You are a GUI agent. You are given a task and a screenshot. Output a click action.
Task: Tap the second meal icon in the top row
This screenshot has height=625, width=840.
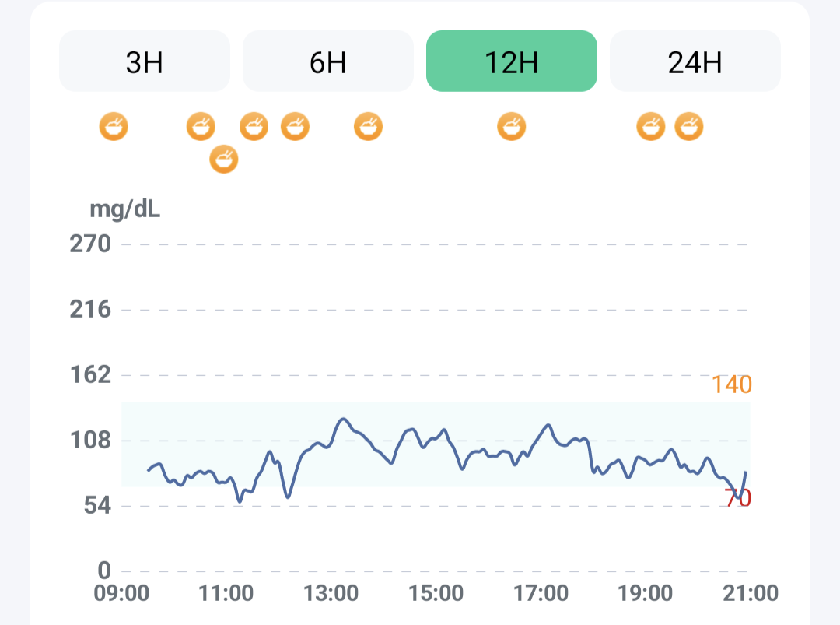[201, 125]
